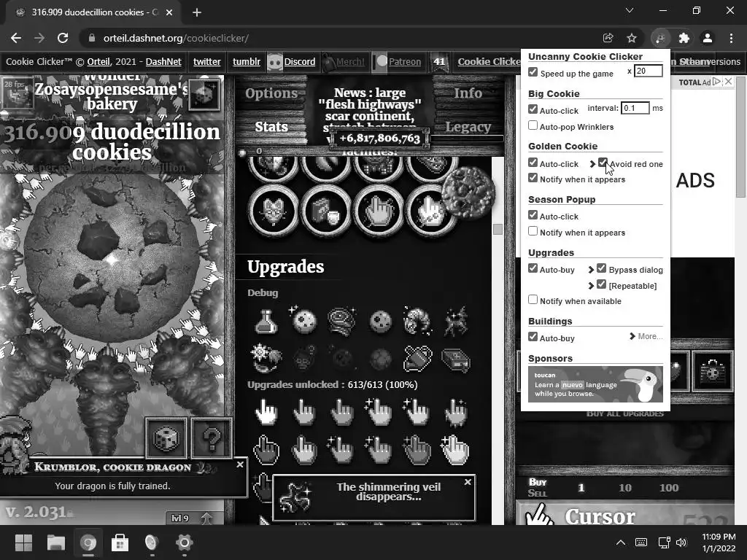
Task: Select the milk and cookies upgrade icon
Action: tap(326, 211)
